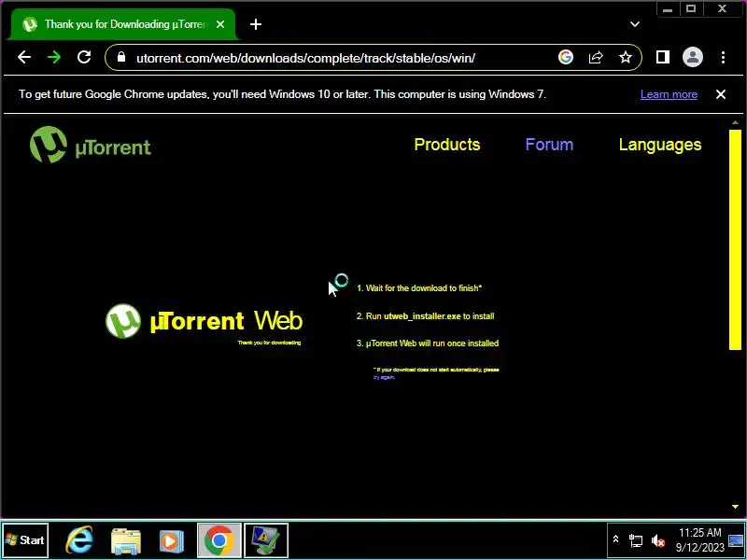Open the 'Learn more' link
Image resolution: width=747 pixels, height=560 pixels.
pos(669,94)
